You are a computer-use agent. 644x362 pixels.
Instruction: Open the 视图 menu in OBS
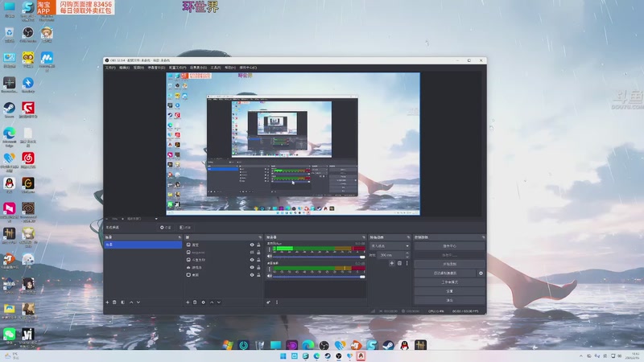click(138, 68)
